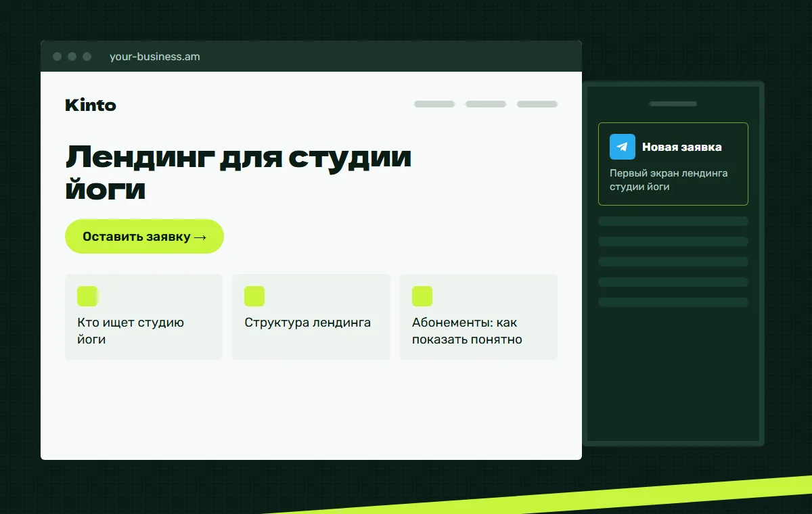This screenshot has width=812, height=514.
Task: Open the 'Новая заявка' notification title
Action: [x=682, y=147]
